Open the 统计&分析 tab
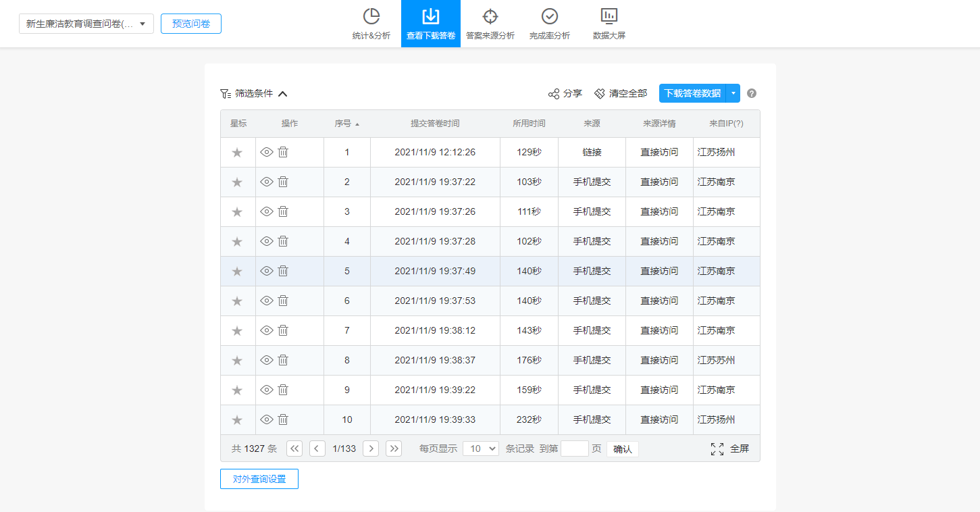The width and height of the screenshot is (980, 512). (x=371, y=24)
